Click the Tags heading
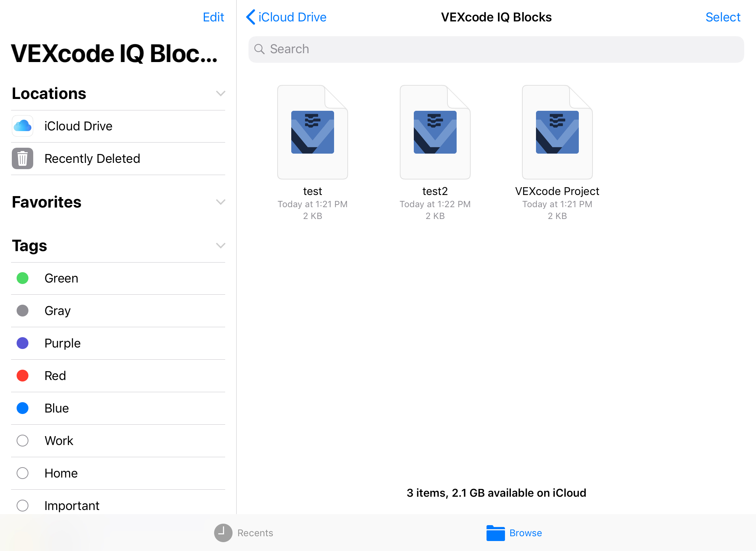756x551 pixels. coord(30,246)
